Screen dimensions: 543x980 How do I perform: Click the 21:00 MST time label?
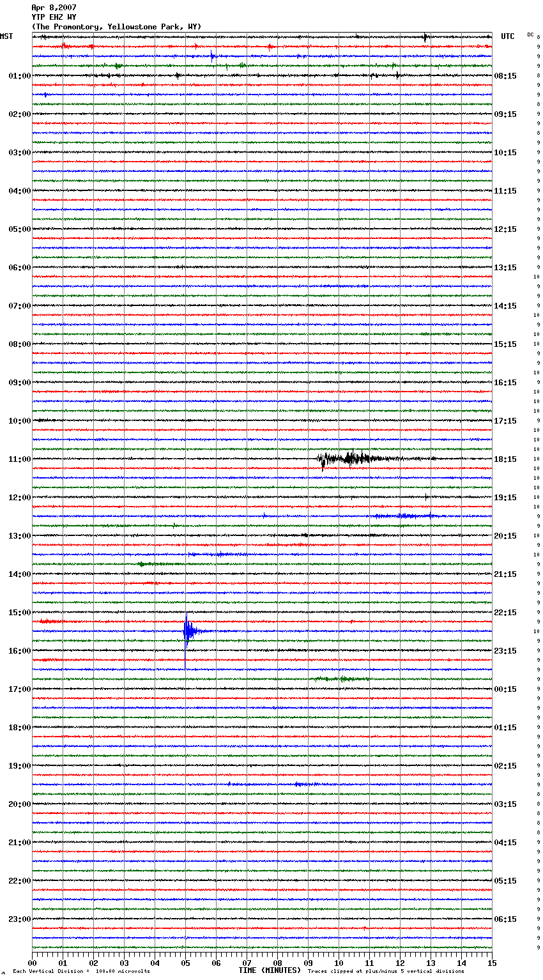19,843
